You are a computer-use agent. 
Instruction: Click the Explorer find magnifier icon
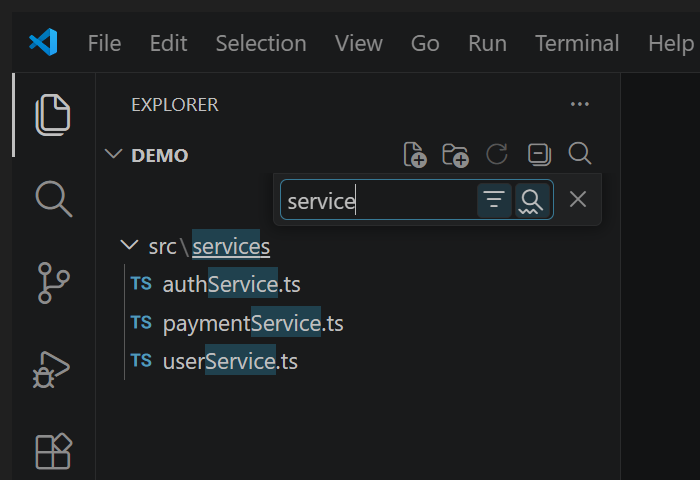(x=580, y=154)
